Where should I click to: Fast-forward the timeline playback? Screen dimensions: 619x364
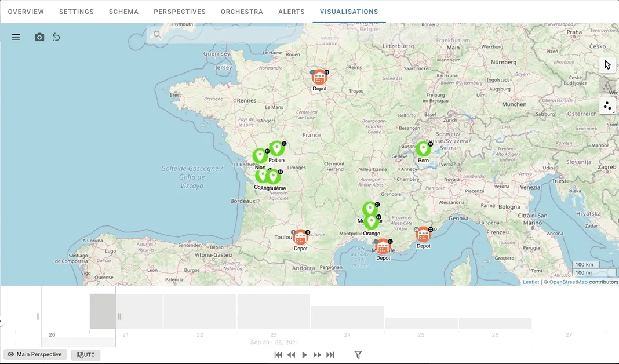tap(317, 355)
